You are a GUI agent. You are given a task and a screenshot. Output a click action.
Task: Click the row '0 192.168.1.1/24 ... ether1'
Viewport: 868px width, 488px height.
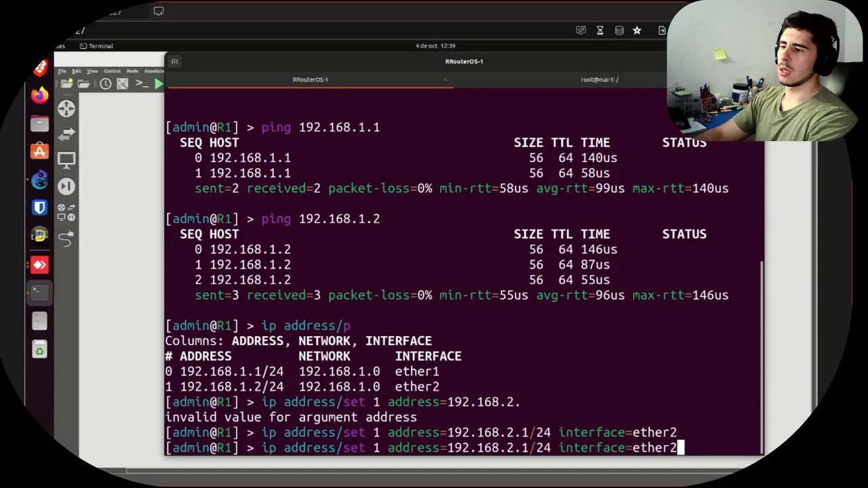(302, 371)
